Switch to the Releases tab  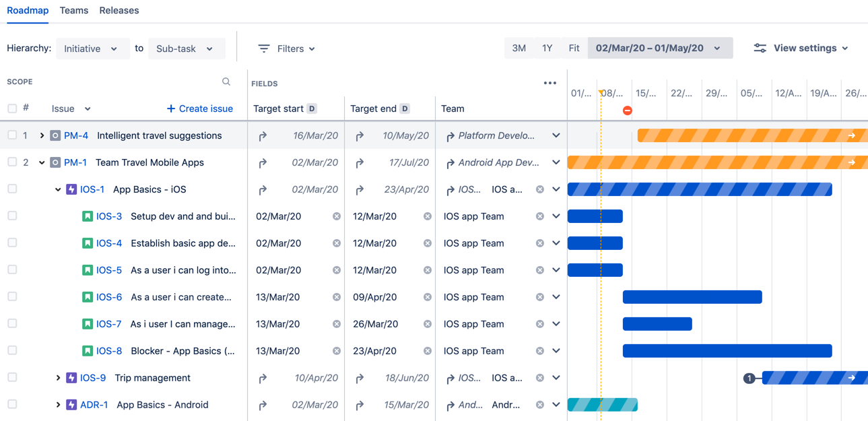pos(119,11)
